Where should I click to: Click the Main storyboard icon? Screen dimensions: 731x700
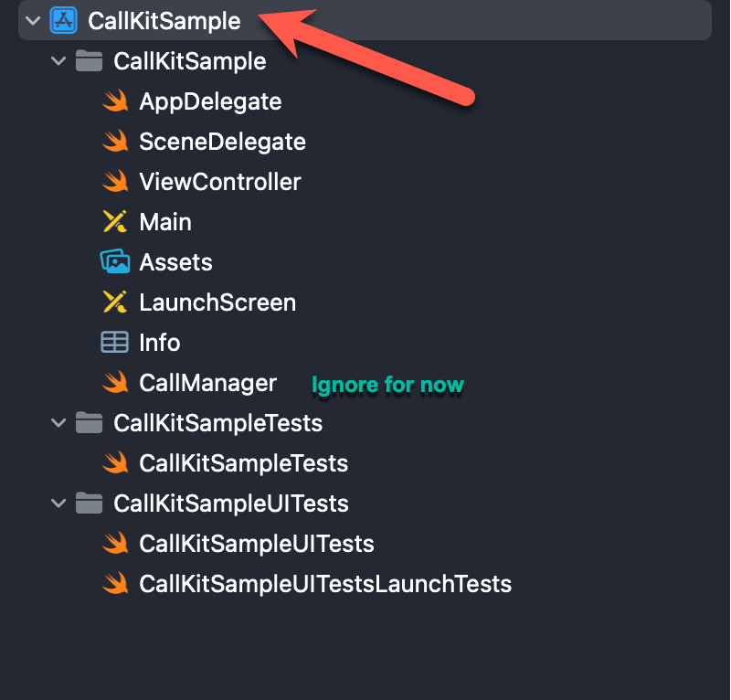click(115, 221)
